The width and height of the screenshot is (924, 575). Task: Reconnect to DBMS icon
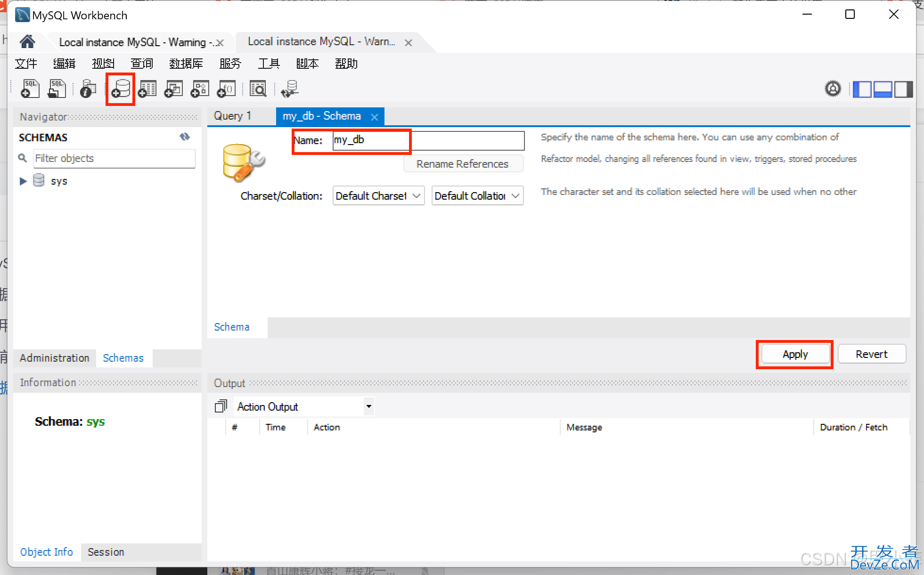click(x=289, y=89)
